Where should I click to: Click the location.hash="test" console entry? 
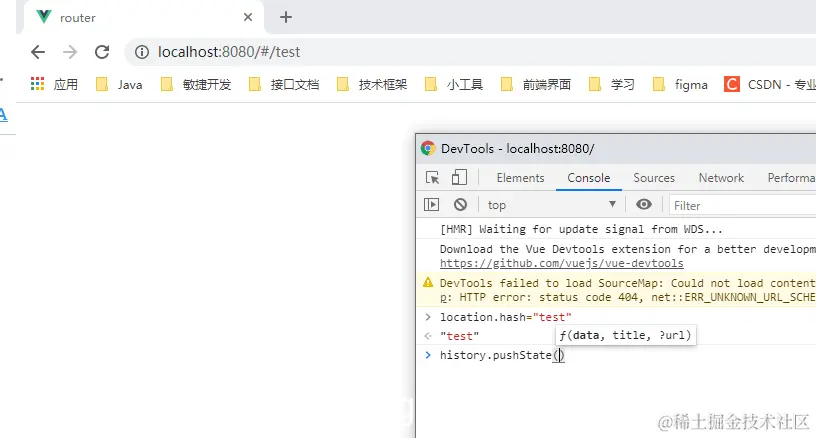506,317
